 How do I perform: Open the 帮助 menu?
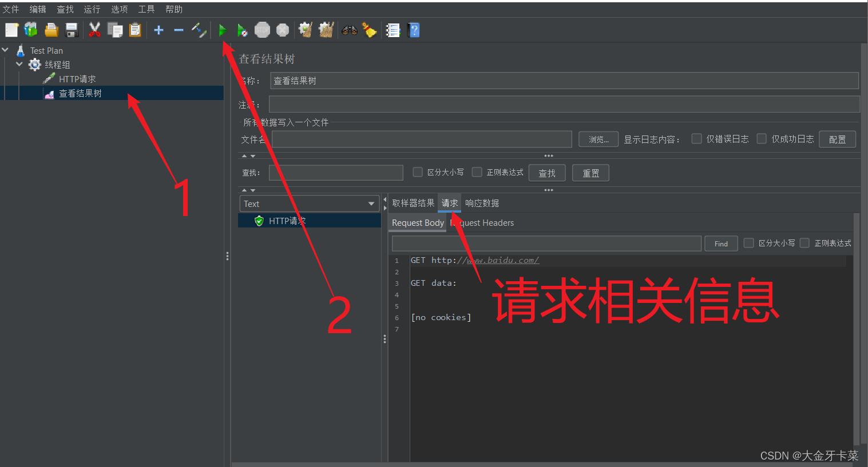tap(174, 9)
